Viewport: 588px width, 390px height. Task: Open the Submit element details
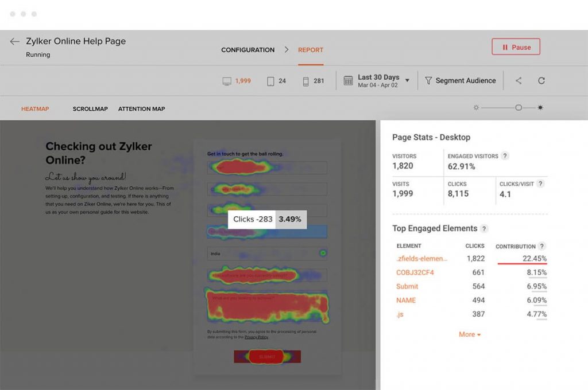pos(407,286)
